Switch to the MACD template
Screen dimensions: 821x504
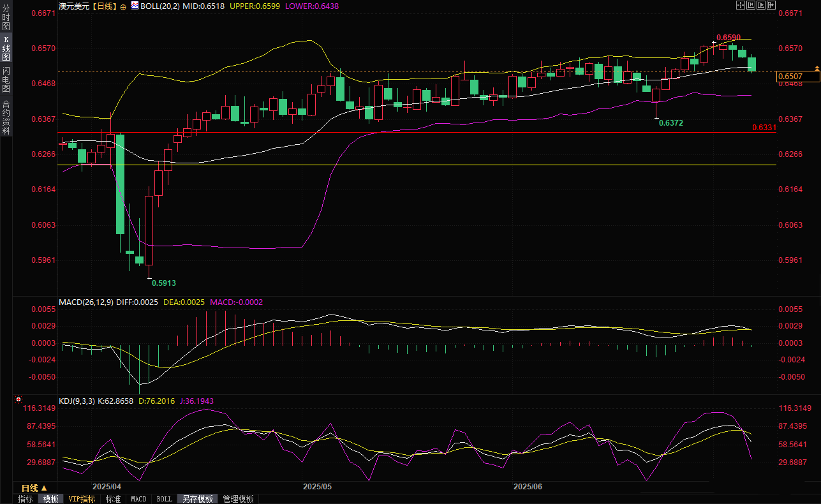pyautogui.click(x=138, y=499)
